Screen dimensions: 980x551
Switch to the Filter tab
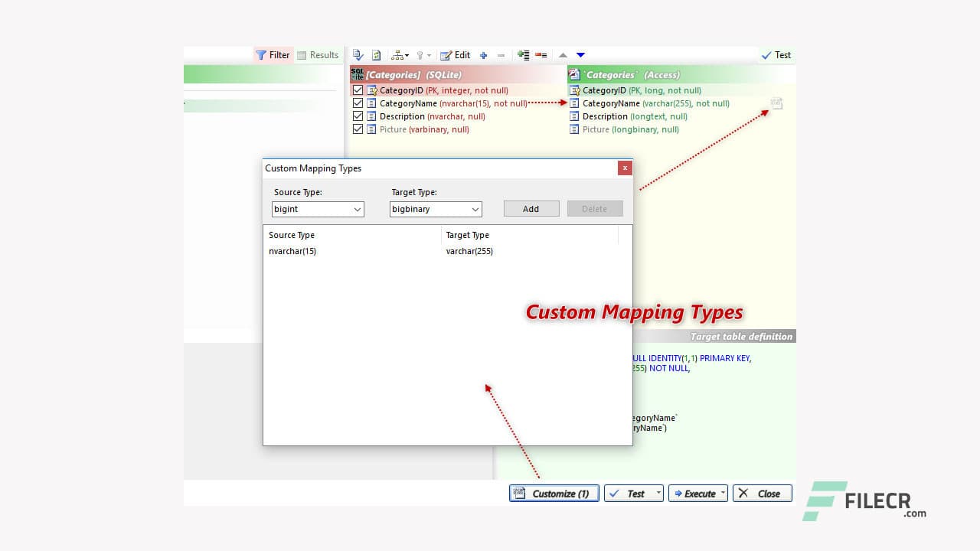pos(273,55)
